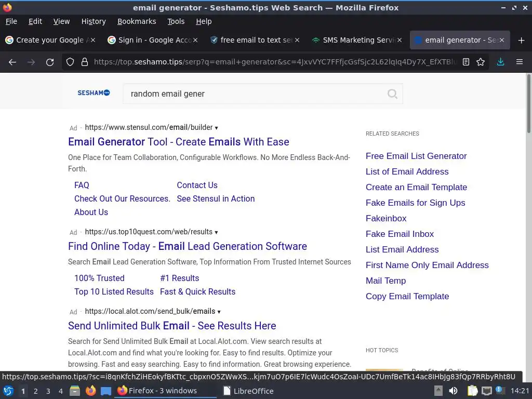The height and width of the screenshot is (399, 532).
Task: Click 'Fast & Quick Results' sitelink
Action: point(198,292)
